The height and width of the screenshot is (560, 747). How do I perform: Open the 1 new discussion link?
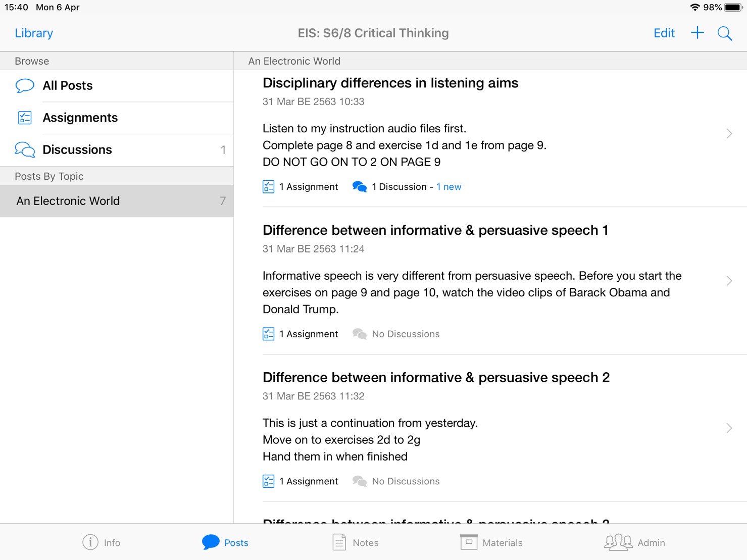tap(449, 187)
